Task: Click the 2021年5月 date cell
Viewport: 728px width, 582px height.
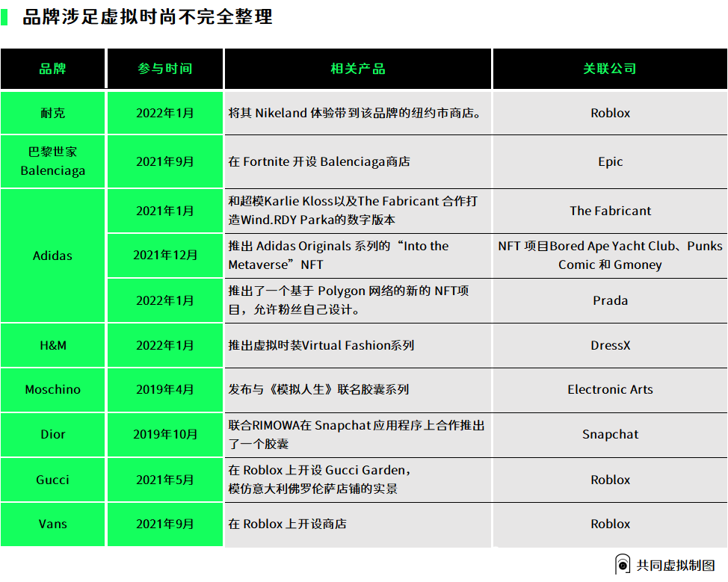Action: click(165, 480)
